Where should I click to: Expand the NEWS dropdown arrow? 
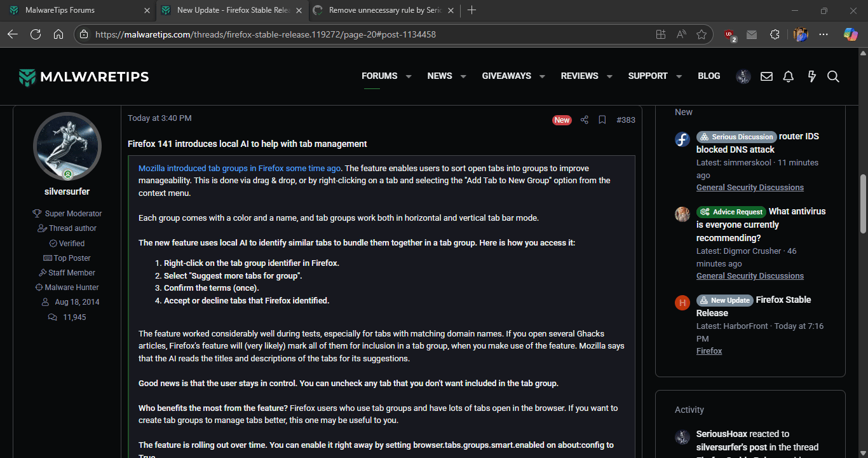click(x=463, y=76)
